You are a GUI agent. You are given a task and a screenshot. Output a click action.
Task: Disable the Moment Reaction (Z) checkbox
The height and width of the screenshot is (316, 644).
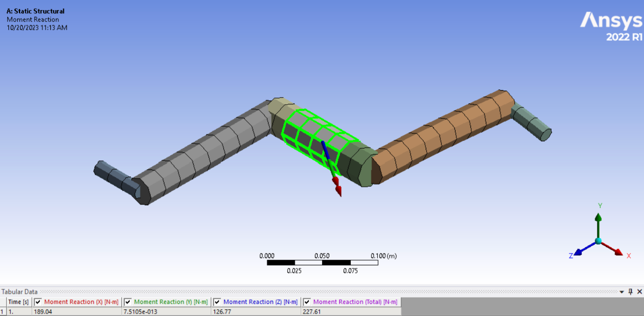pyautogui.click(x=217, y=302)
